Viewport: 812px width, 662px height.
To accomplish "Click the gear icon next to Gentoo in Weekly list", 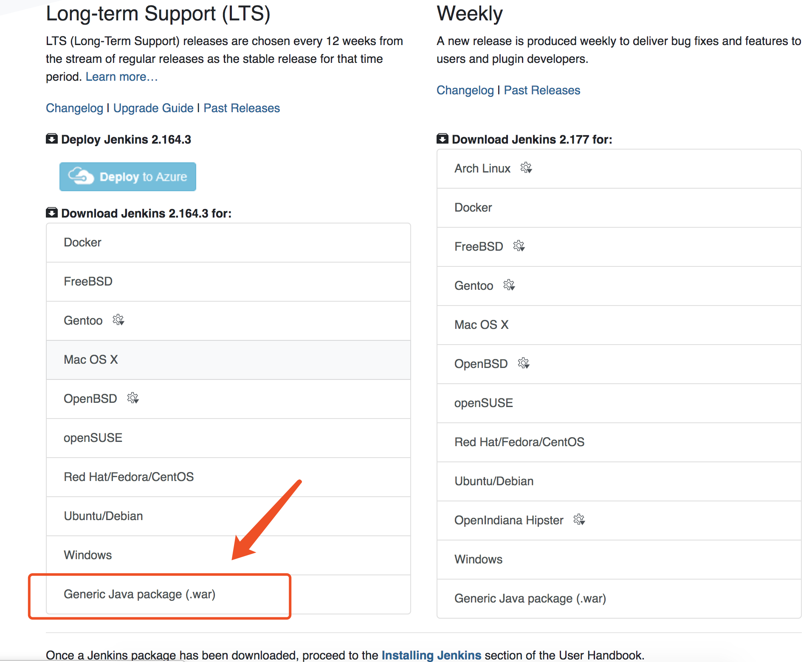I will pos(509,285).
